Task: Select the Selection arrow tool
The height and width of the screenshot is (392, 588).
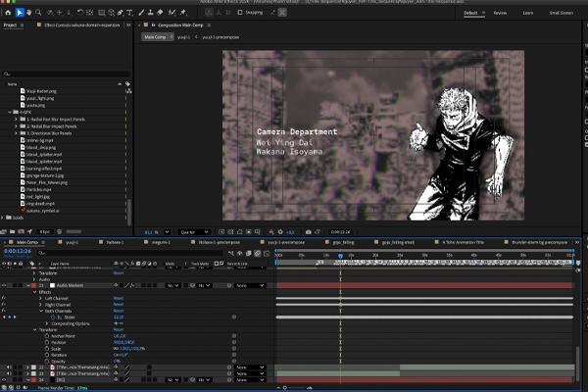Action: [20, 13]
